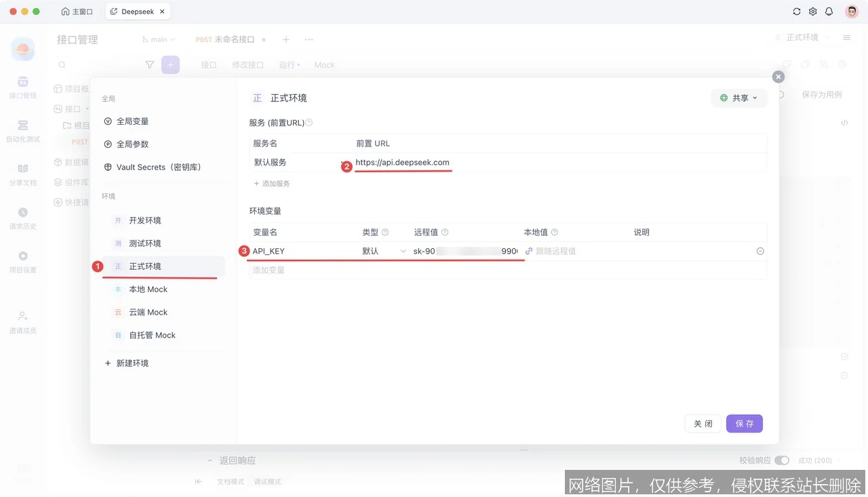Open the code view via </> icon
Screen dimensions: 868x497
tap(844, 122)
